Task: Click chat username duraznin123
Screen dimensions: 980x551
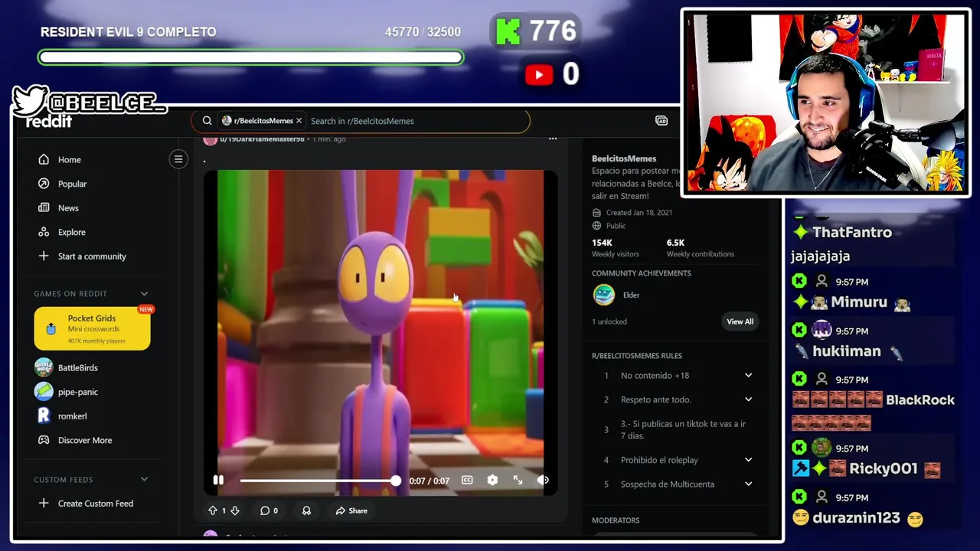Action: (x=857, y=518)
